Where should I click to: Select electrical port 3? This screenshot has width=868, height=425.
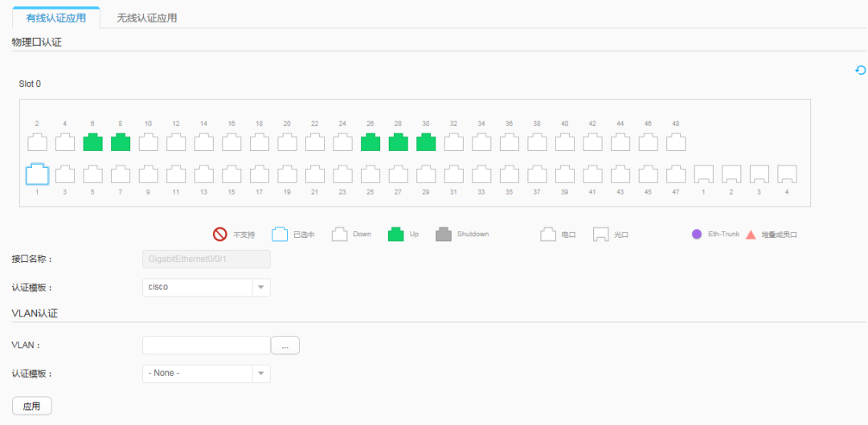65,174
